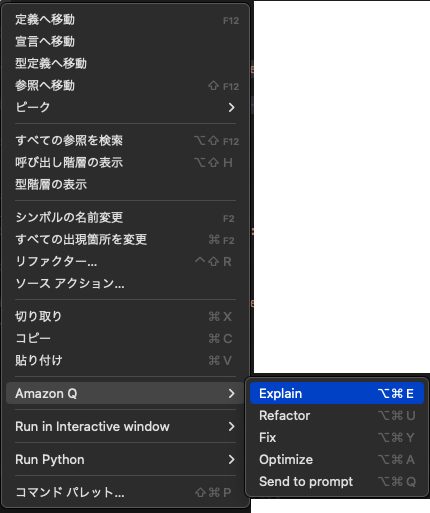Choose Optimize in Amazon Q submenu
430x513 pixels.
337,460
